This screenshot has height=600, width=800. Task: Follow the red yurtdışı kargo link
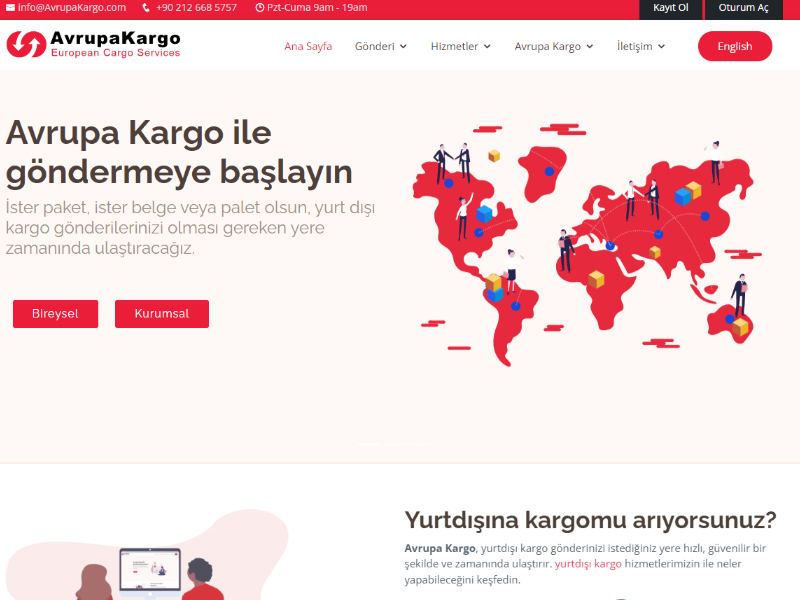[588, 564]
